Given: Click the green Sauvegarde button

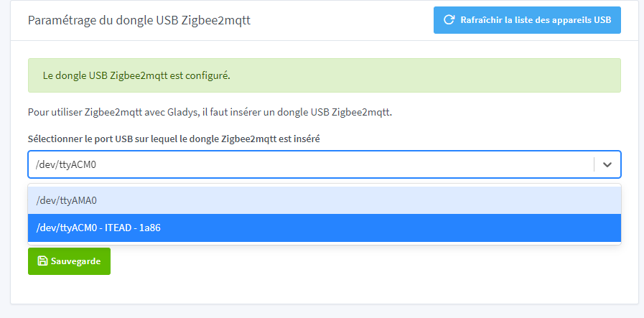Looking at the screenshot, I should pyautogui.click(x=69, y=261).
